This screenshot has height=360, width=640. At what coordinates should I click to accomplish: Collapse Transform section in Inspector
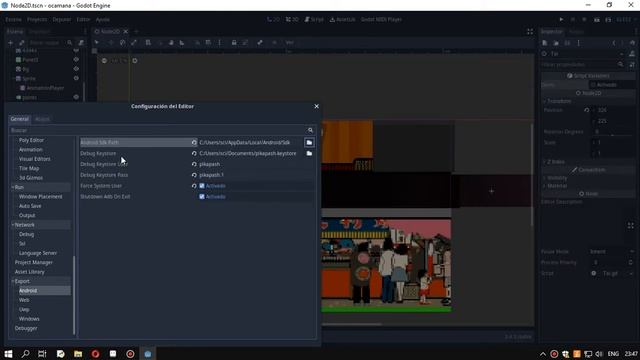(x=544, y=101)
